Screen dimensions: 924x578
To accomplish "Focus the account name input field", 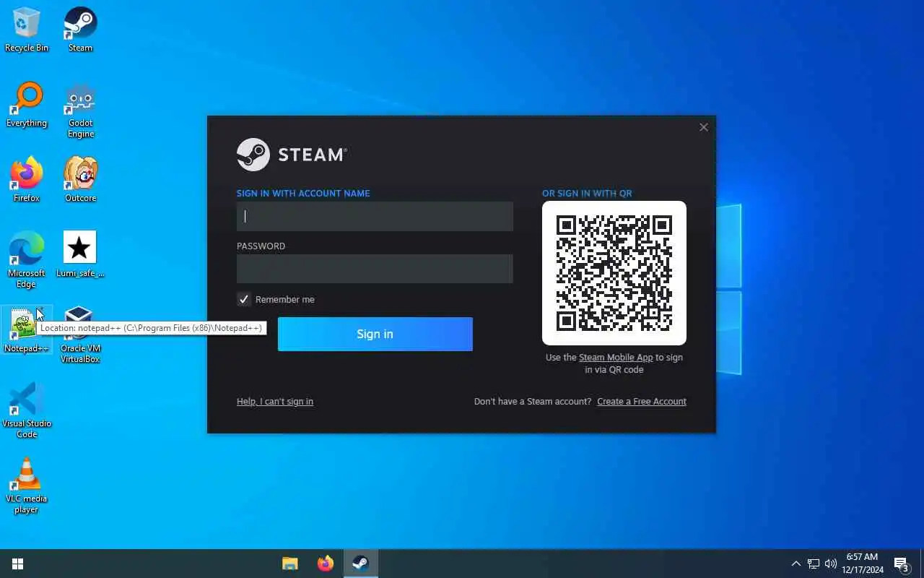I will coord(375,216).
